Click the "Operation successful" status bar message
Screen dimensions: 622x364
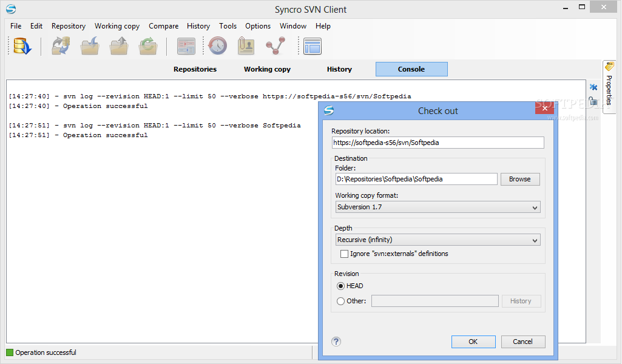tap(46, 352)
